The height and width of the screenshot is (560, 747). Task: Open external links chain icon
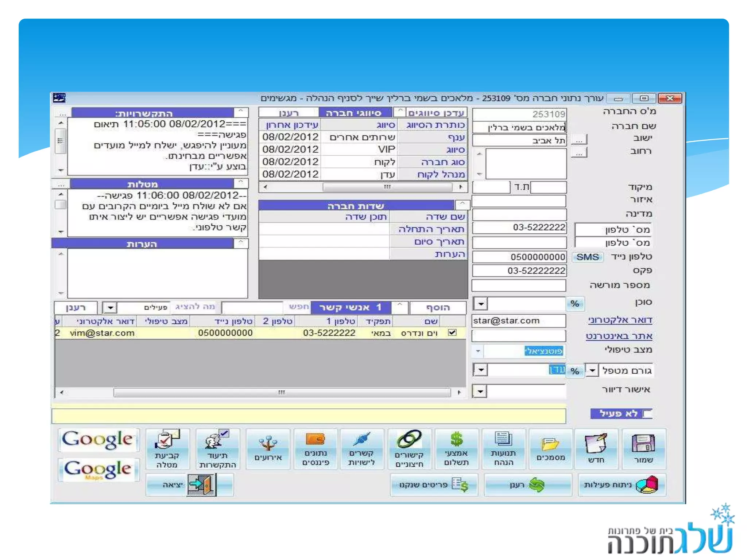[409, 439]
